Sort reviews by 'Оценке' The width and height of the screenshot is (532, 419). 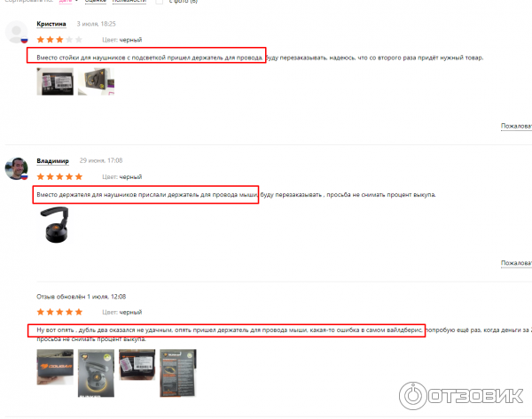pyautogui.click(x=96, y=2)
